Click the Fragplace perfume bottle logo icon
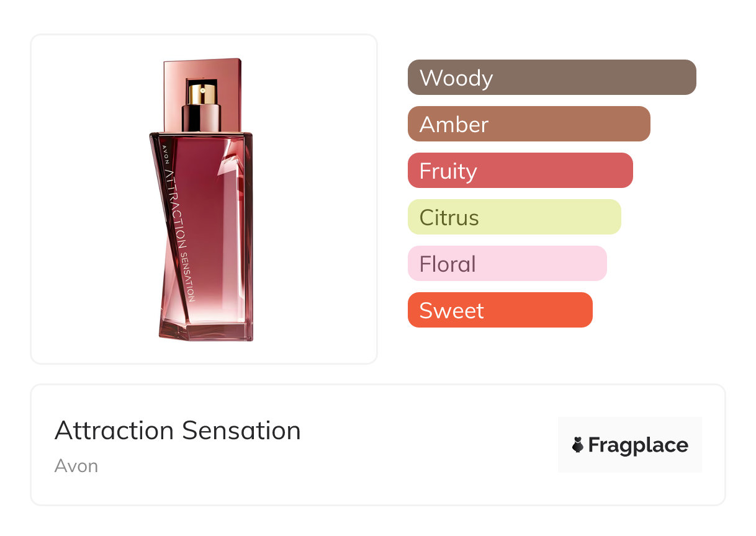The width and height of the screenshot is (756, 536). pyautogui.click(x=578, y=445)
